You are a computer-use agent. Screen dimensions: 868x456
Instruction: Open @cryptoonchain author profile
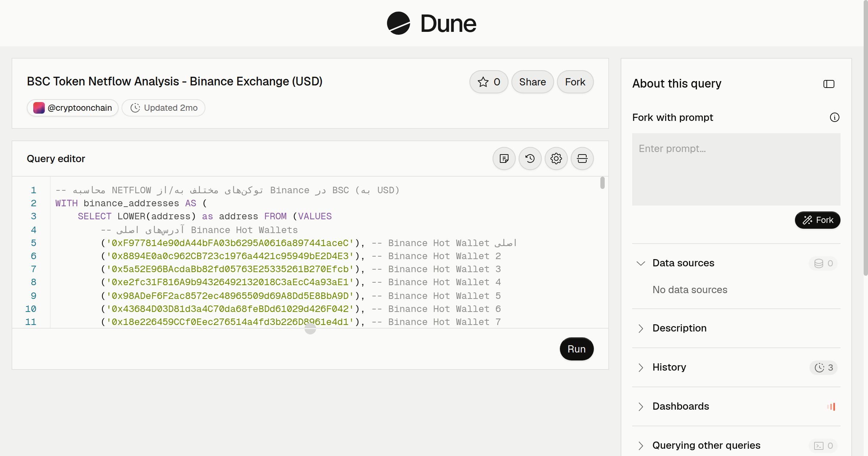point(73,108)
